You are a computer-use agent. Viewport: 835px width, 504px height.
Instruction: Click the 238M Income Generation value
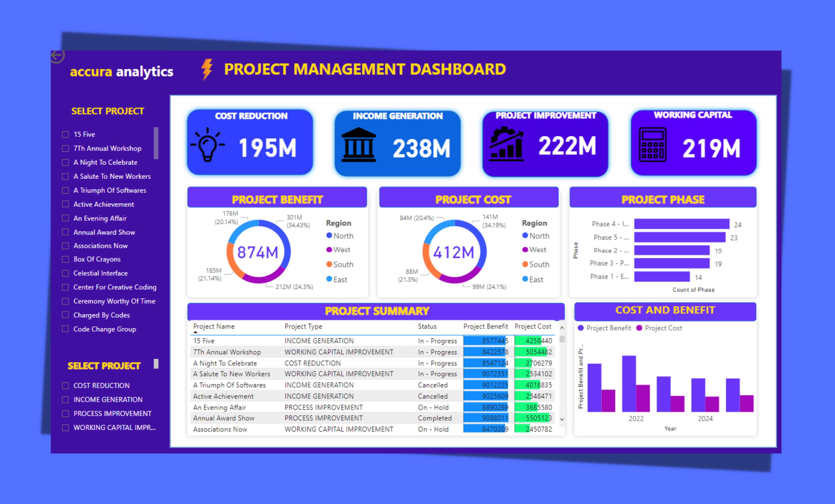[421, 148]
